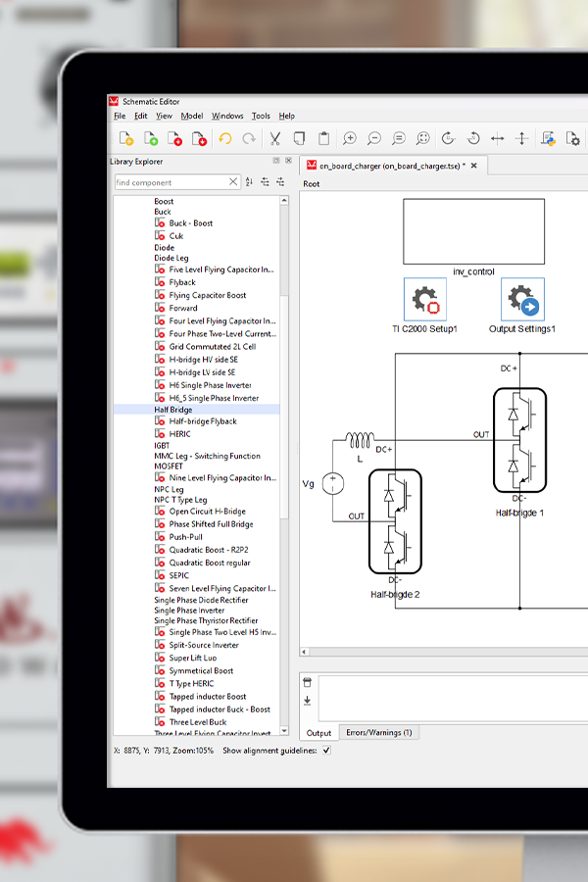Select the Output Settings1 block

click(522, 300)
